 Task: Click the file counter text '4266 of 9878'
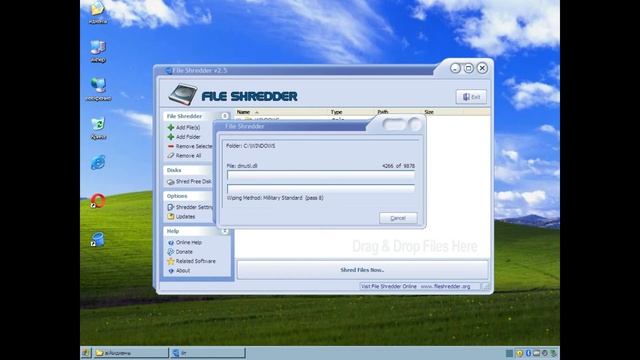pyautogui.click(x=398, y=166)
